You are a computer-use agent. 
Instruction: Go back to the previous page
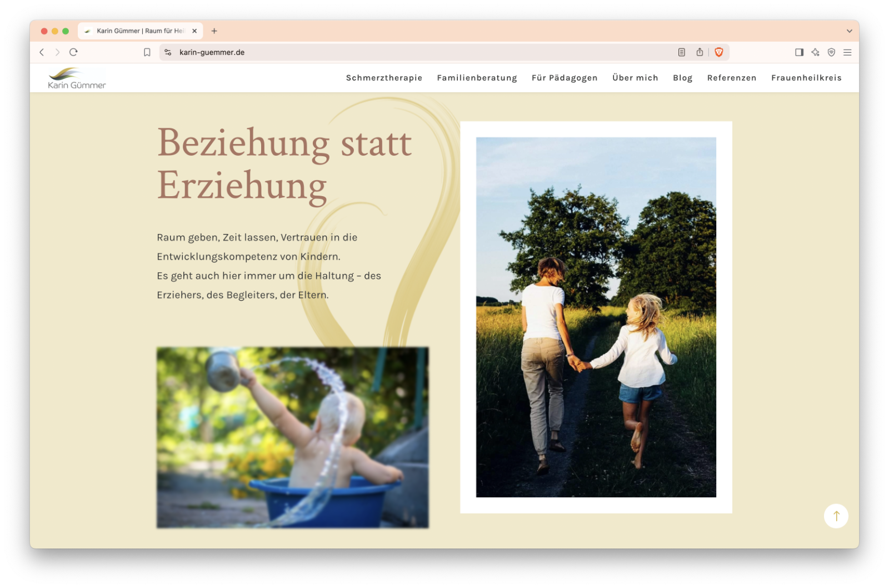click(42, 52)
